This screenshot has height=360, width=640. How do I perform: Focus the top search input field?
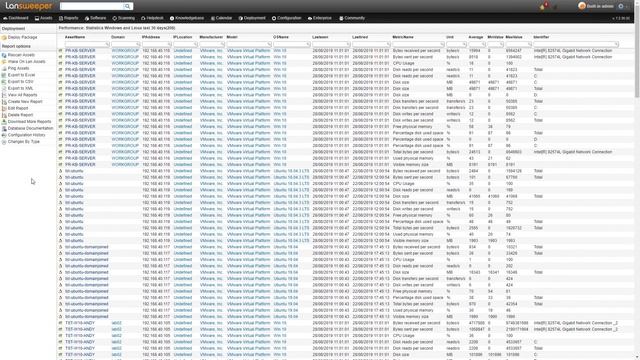(x=92, y=6)
